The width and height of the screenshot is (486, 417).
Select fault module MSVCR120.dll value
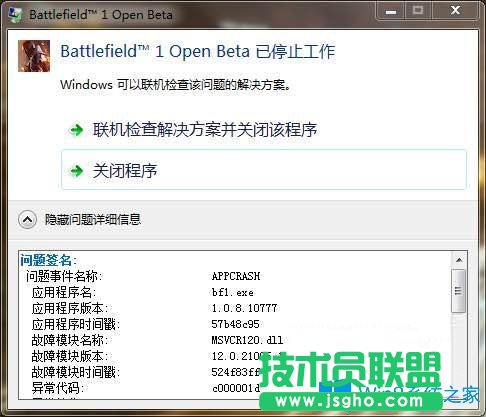pos(247,340)
